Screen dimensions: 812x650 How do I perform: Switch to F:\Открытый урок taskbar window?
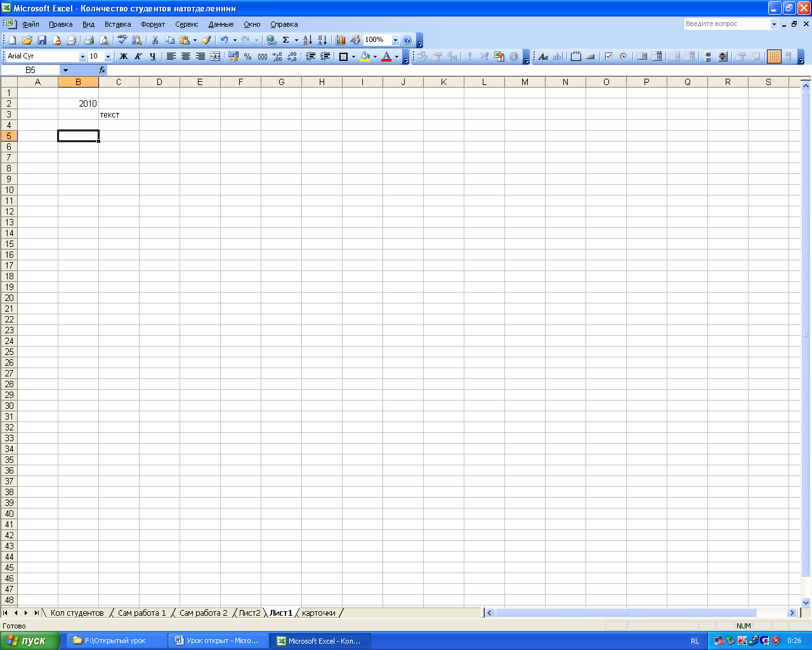click(x=117, y=641)
